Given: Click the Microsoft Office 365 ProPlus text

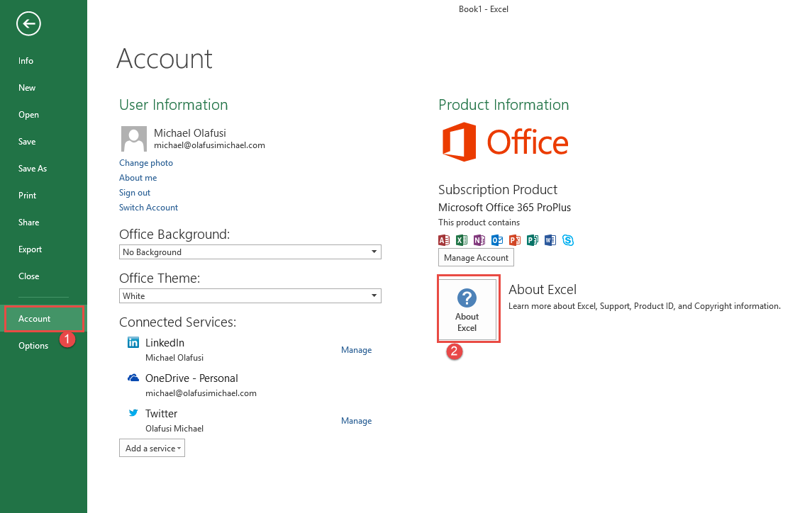Looking at the screenshot, I should point(504,208).
